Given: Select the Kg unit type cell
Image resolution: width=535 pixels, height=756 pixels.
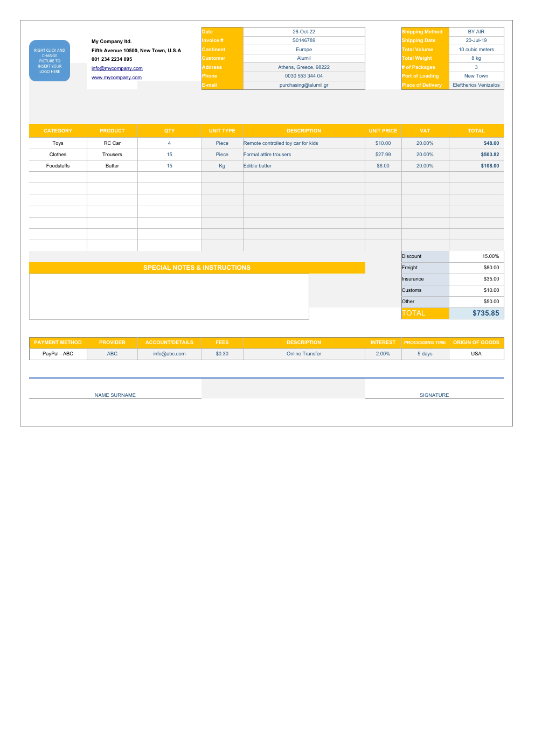Looking at the screenshot, I should (222, 166).
